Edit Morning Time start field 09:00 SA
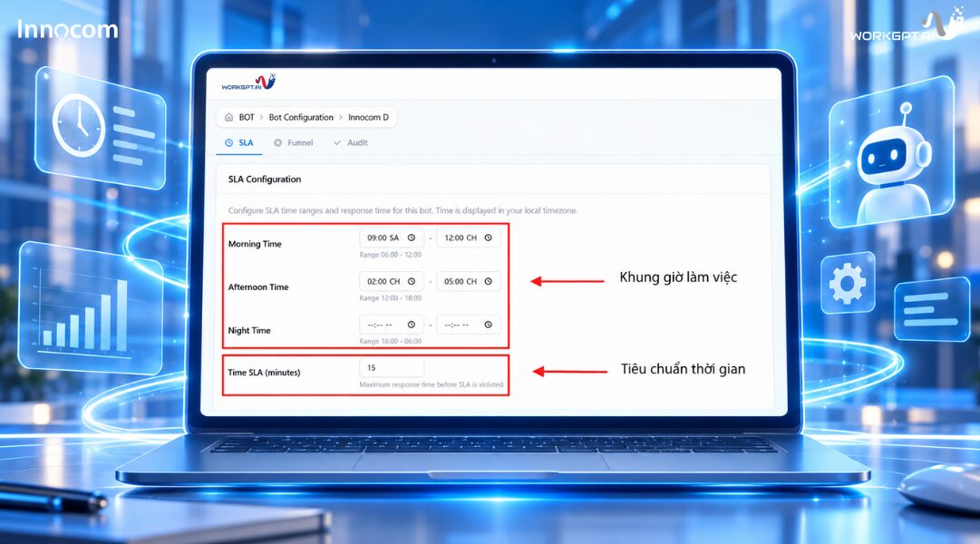The width and height of the screenshot is (980, 544). point(392,238)
